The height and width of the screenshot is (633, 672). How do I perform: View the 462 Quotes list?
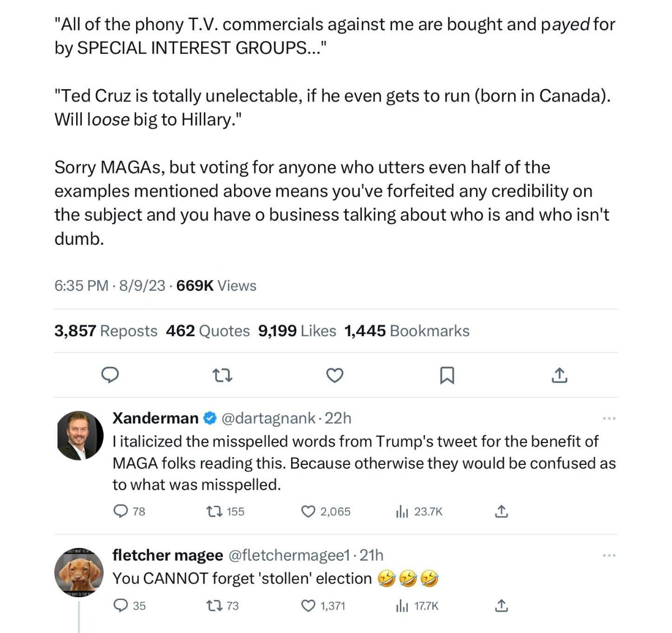(x=208, y=331)
